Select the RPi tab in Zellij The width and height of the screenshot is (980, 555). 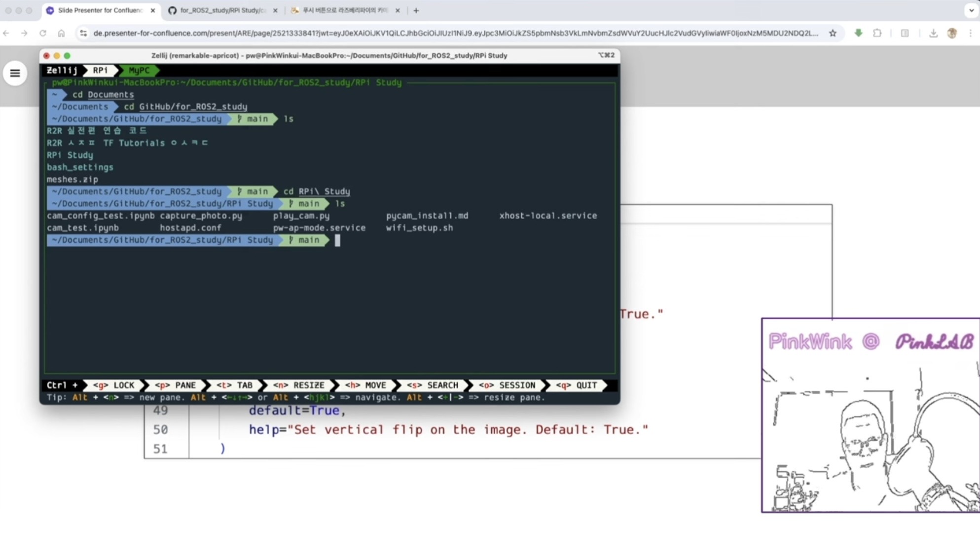click(x=100, y=70)
